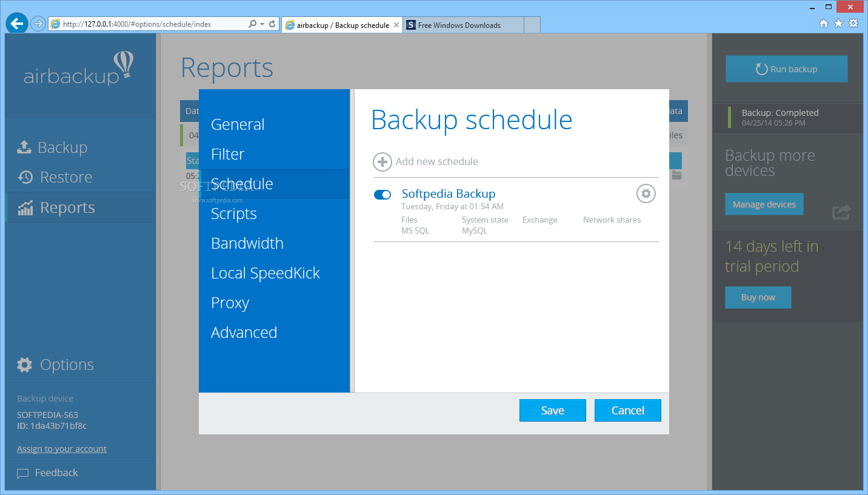The height and width of the screenshot is (495, 868).
Task: Select Filter in options dialog
Action: 274,154
